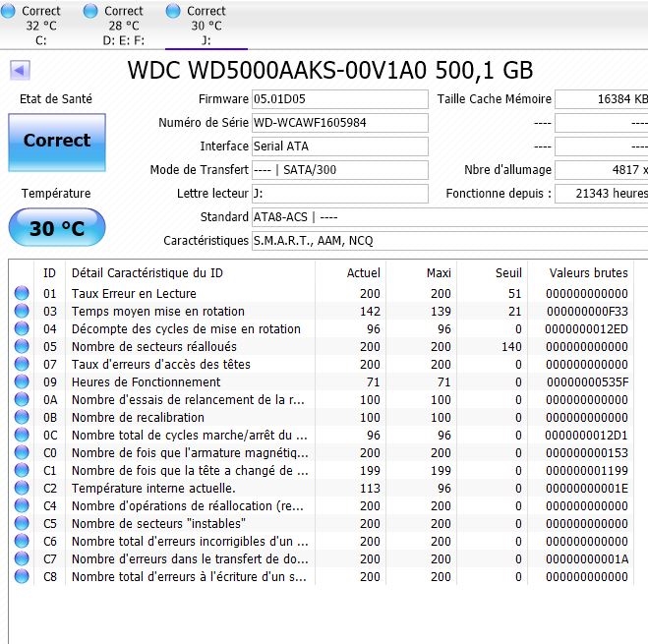The image size is (648, 644).
Task: Click status orb for row 09 Heures de Fonctionnement
Action: (x=22, y=382)
